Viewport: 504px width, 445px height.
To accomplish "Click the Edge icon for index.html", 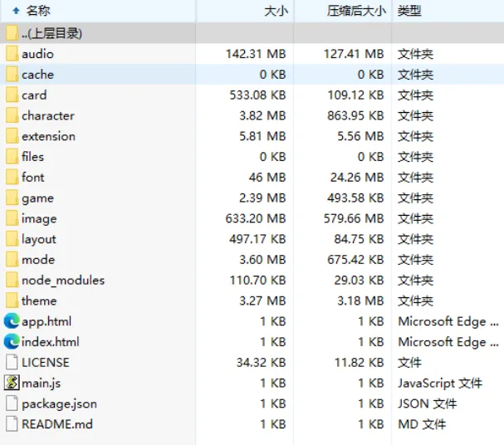I will click(12, 341).
